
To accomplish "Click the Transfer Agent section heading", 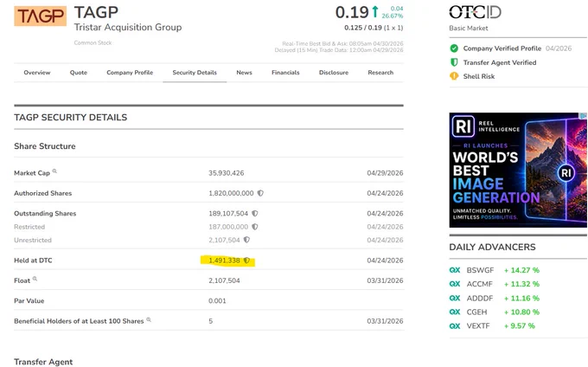I will coord(43,362).
